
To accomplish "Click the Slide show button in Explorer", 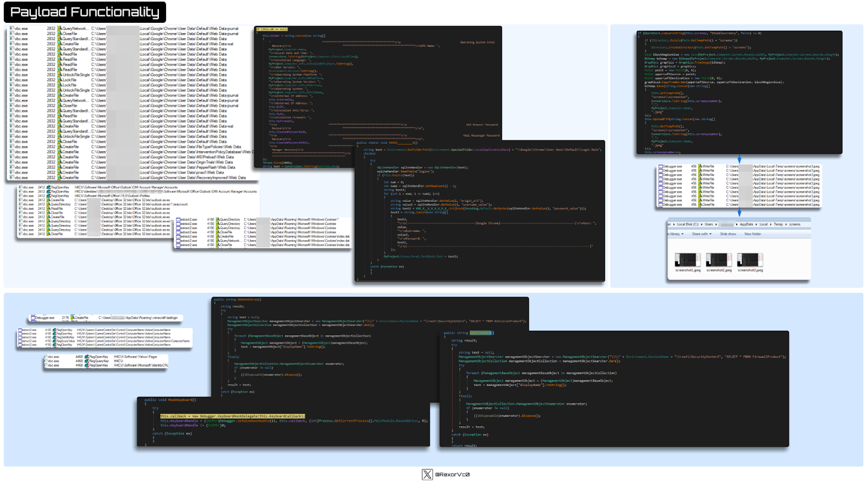I will (728, 234).
